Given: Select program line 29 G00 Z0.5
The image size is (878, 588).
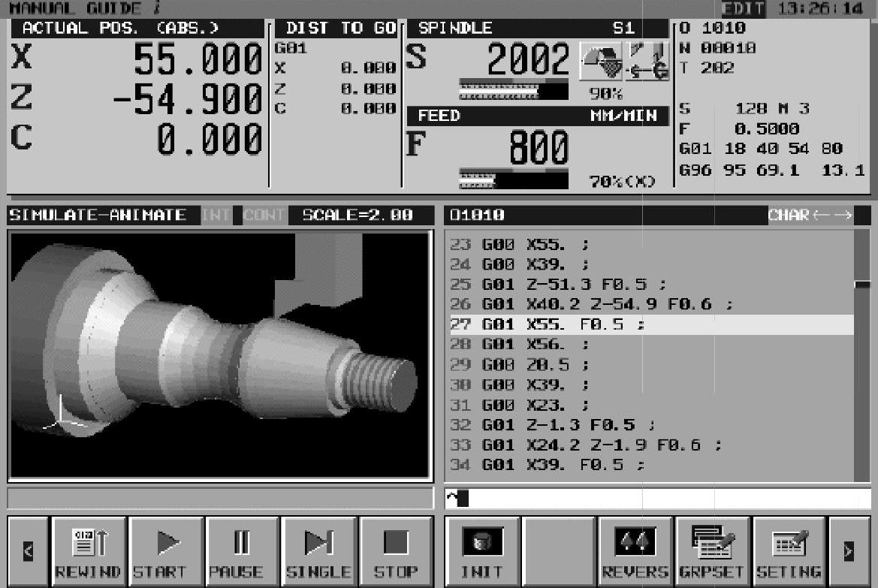Looking at the screenshot, I should click(652, 365).
